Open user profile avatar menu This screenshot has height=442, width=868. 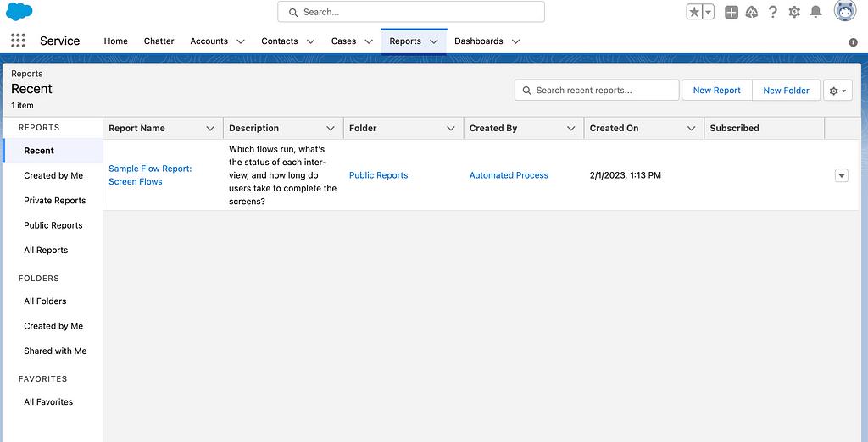click(x=844, y=11)
